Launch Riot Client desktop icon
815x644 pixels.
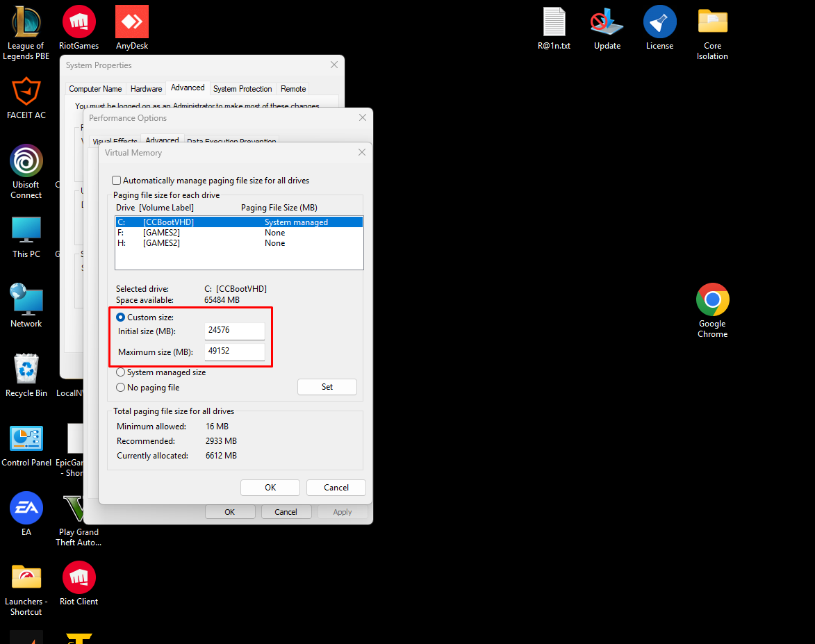[79, 583]
